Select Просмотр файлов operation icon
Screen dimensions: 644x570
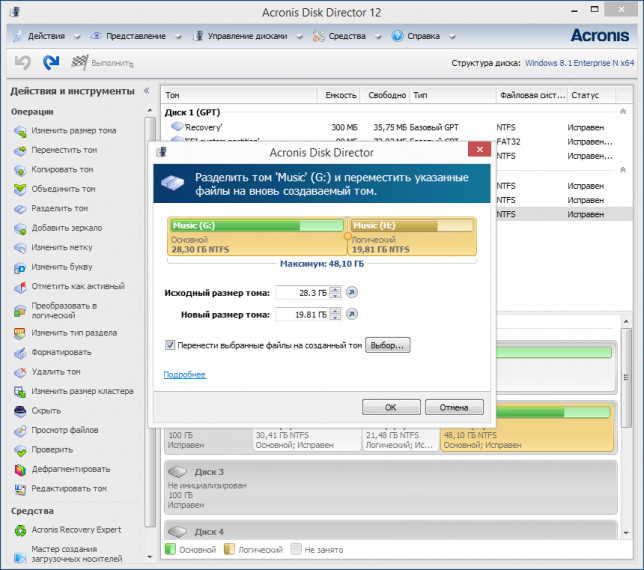coord(20,430)
